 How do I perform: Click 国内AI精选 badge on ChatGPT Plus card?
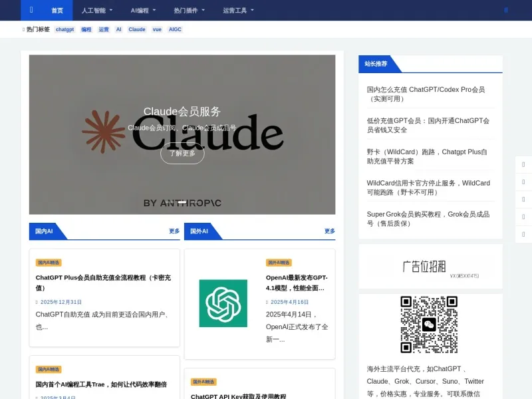tap(49, 263)
